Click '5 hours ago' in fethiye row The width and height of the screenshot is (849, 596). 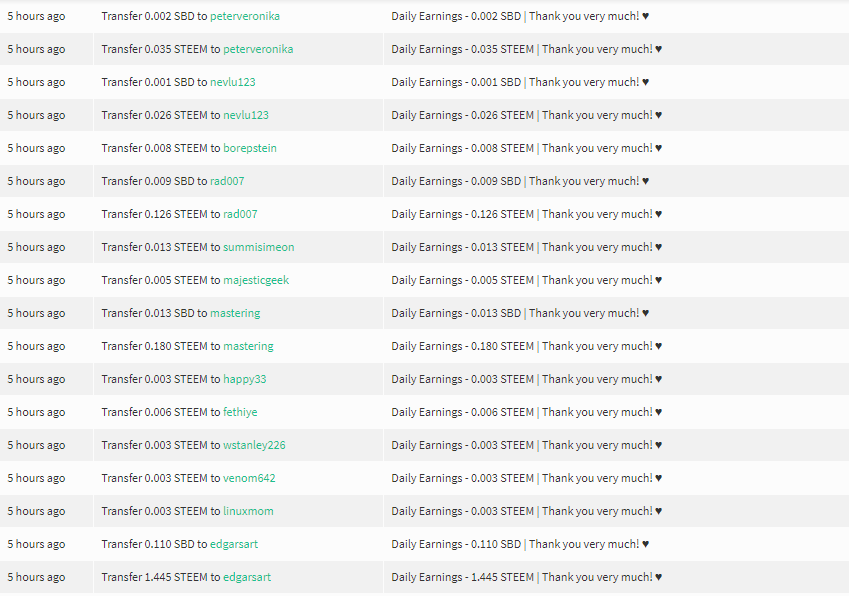(36, 412)
